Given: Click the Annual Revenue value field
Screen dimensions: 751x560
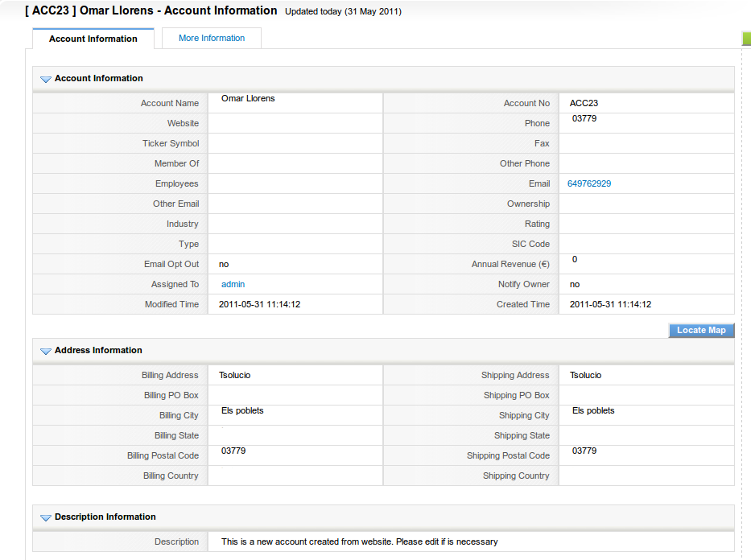Looking at the screenshot, I should (x=575, y=260).
